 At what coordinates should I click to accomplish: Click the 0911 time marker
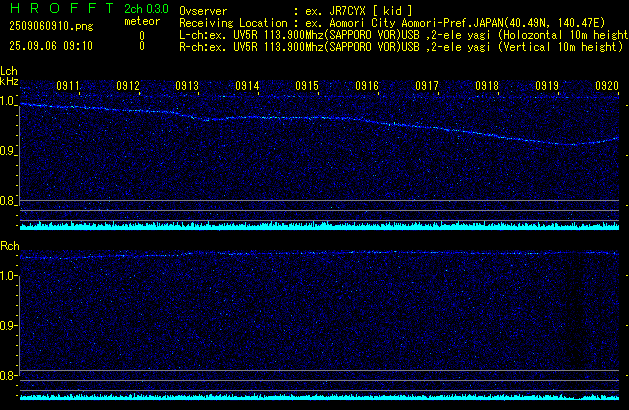coord(68,86)
